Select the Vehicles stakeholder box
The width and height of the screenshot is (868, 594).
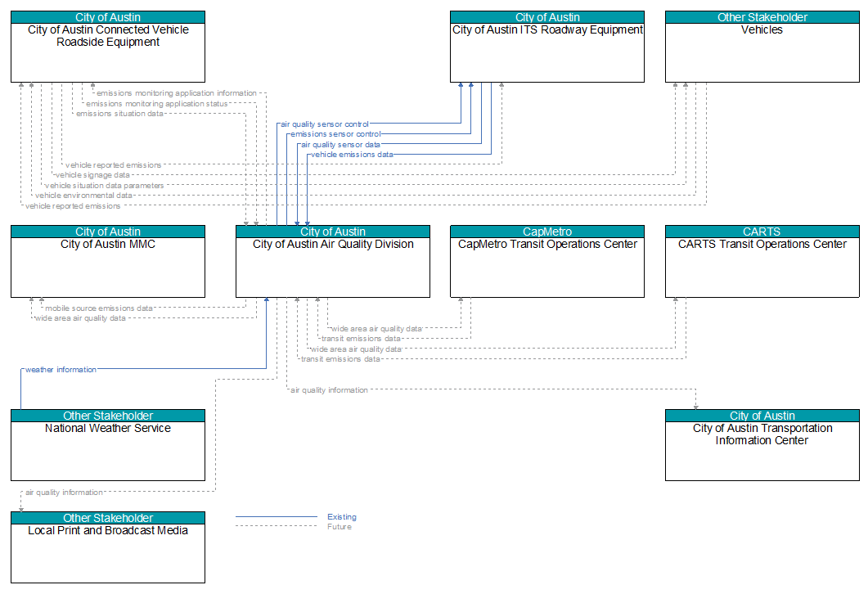(x=762, y=47)
